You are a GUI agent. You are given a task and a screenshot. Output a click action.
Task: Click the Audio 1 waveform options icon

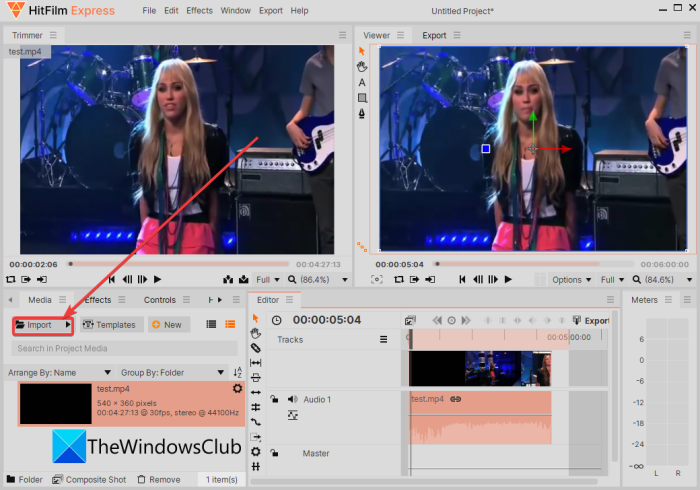coord(292,415)
